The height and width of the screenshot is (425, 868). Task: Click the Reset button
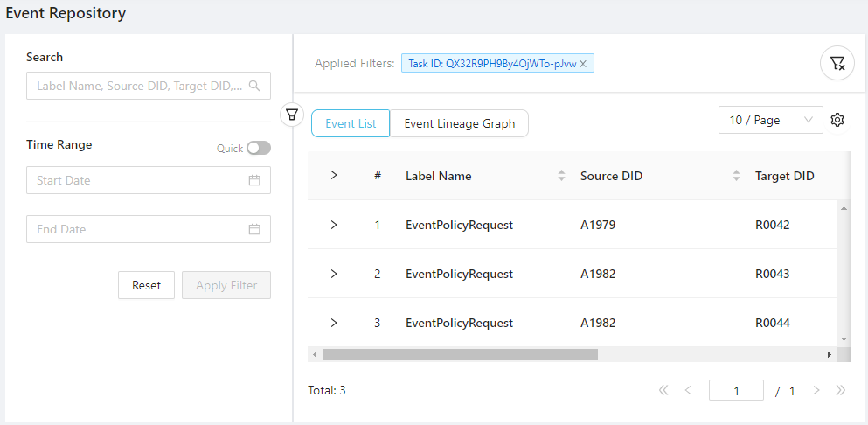[146, 285]
